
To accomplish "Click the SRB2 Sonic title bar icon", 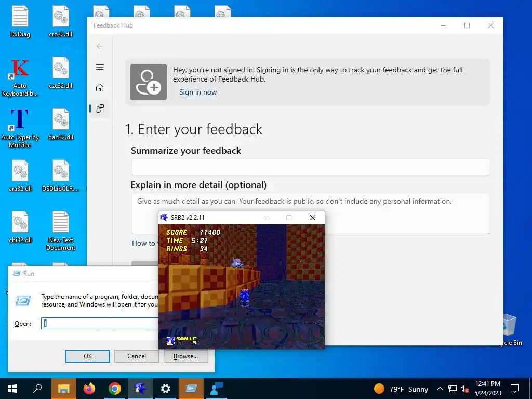I will click(164, 218).
